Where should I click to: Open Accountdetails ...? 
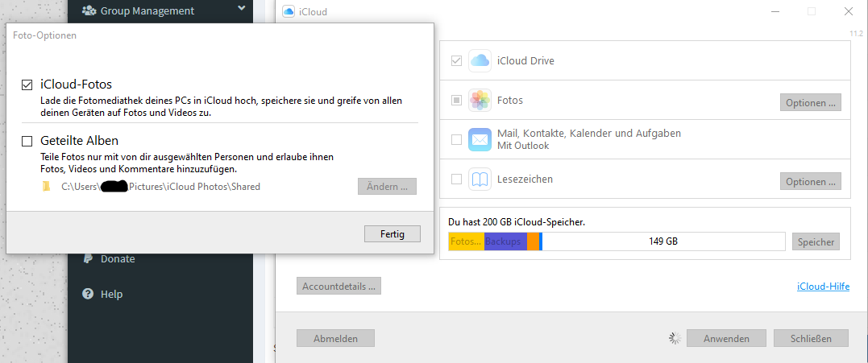[338, 287]
